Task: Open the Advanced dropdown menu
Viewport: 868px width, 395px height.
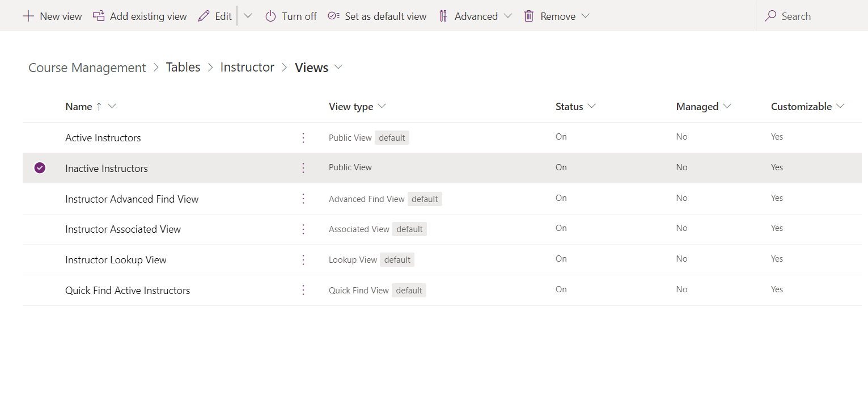Action: [476, 16]
